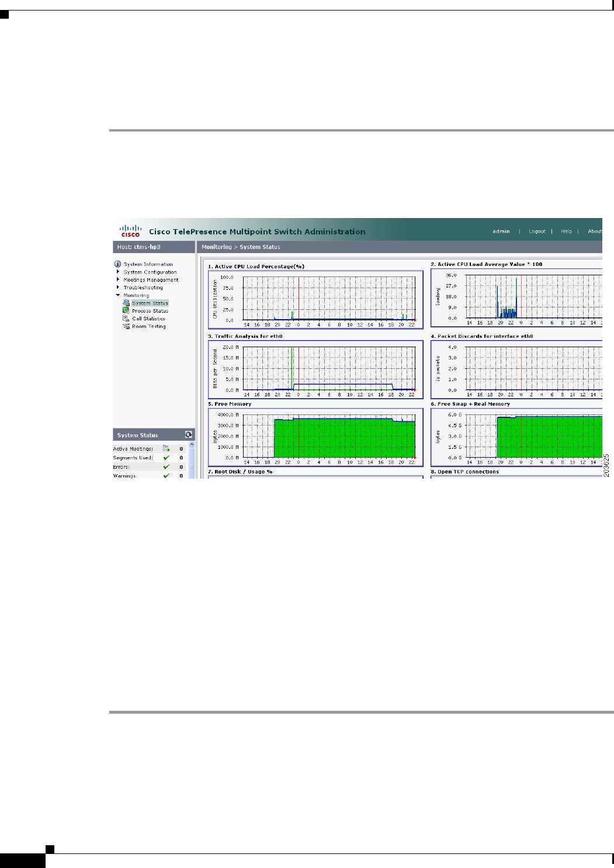Click the 'Warnings:' label

click(125, 476)
